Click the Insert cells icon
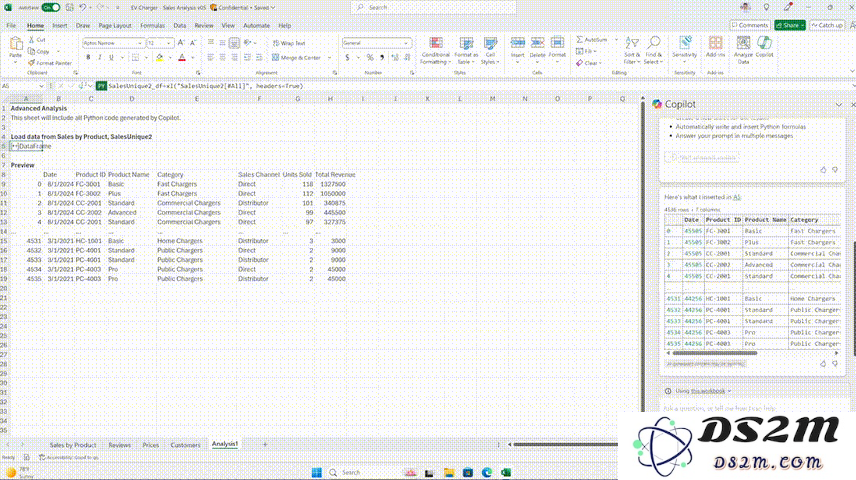The width and height of the screenshot is (856, 480). point(518,43)
